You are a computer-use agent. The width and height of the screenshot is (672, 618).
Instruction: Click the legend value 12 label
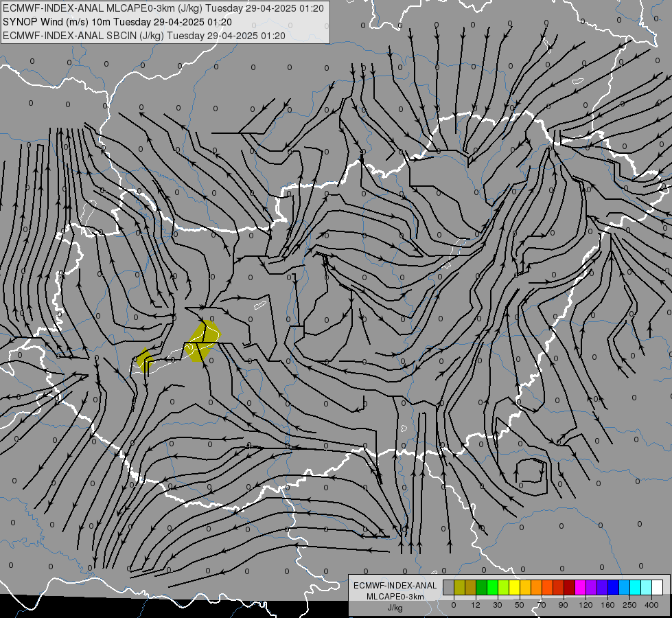[x=475, y=605]
